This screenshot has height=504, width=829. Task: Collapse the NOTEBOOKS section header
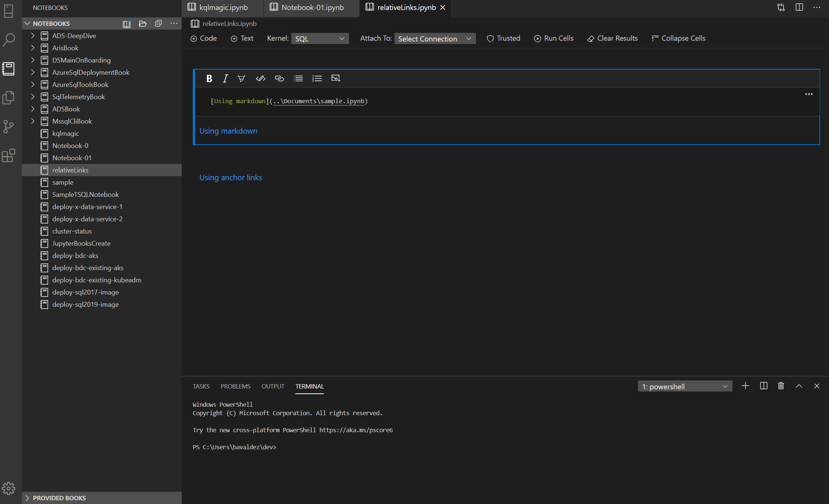[27, 23]
